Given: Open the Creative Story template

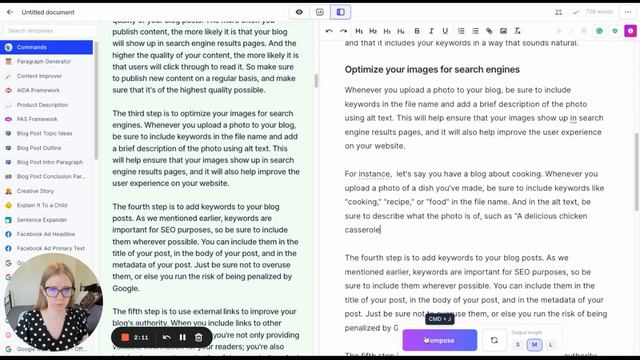Looking at the screenshot, I should coord(47,191).
